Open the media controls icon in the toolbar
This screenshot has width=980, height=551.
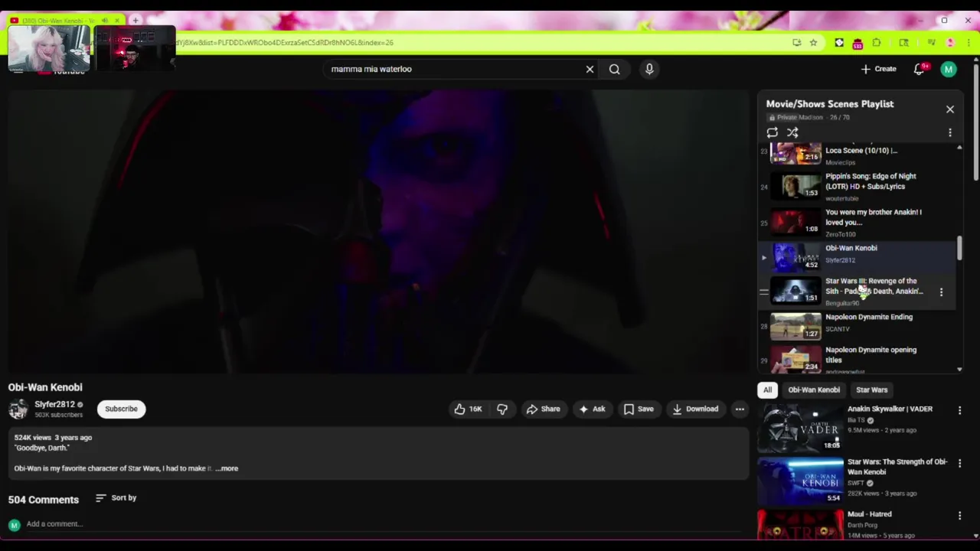tap(931, 43)
